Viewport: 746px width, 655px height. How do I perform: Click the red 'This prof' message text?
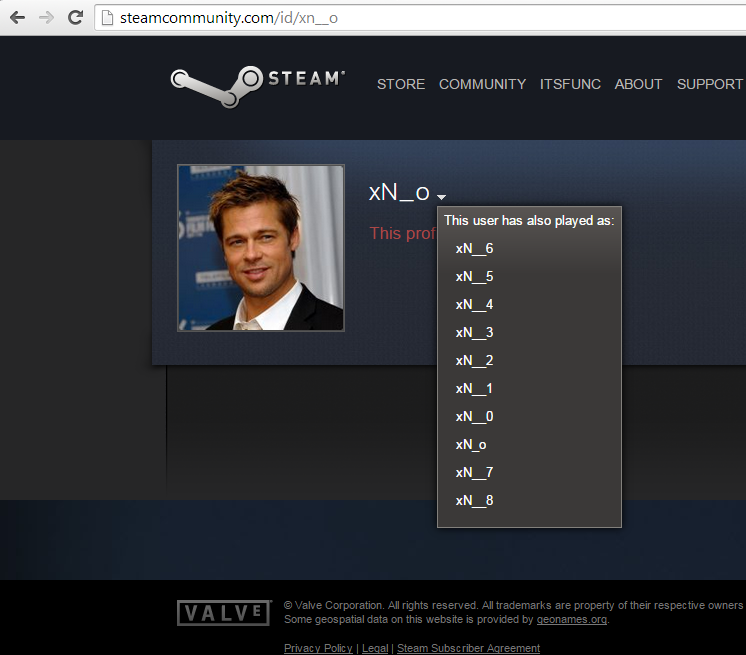(402, 234)
